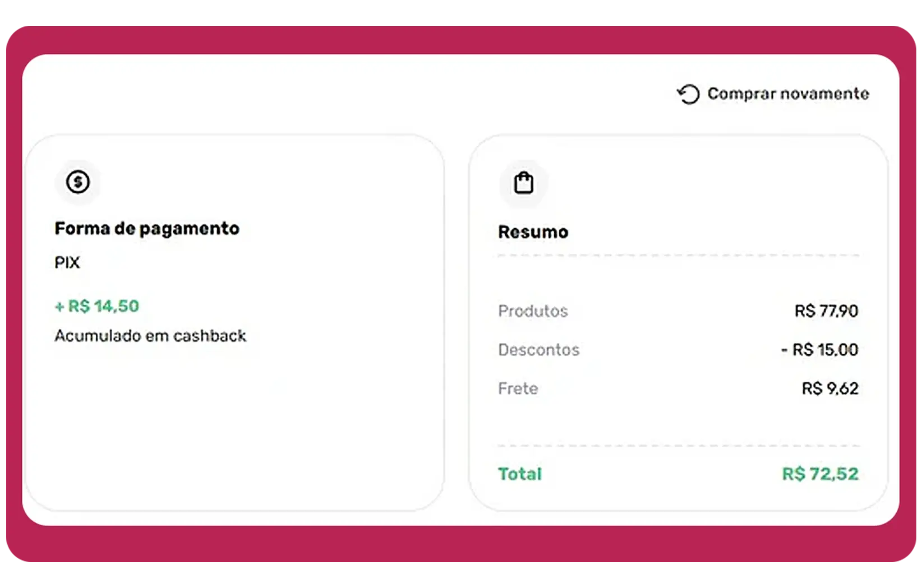Click the dashed divider below Resumo
This screenshot has height=588, width=922.
[678, 256]
